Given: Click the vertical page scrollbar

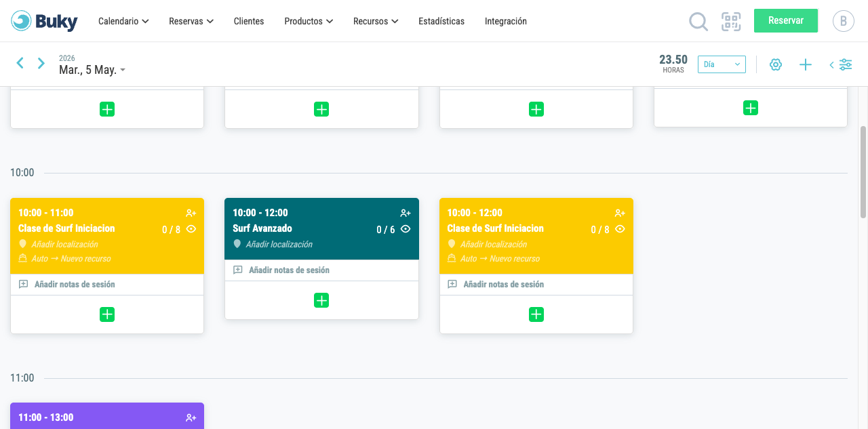Looking at the screenshot, I should 863,171.
